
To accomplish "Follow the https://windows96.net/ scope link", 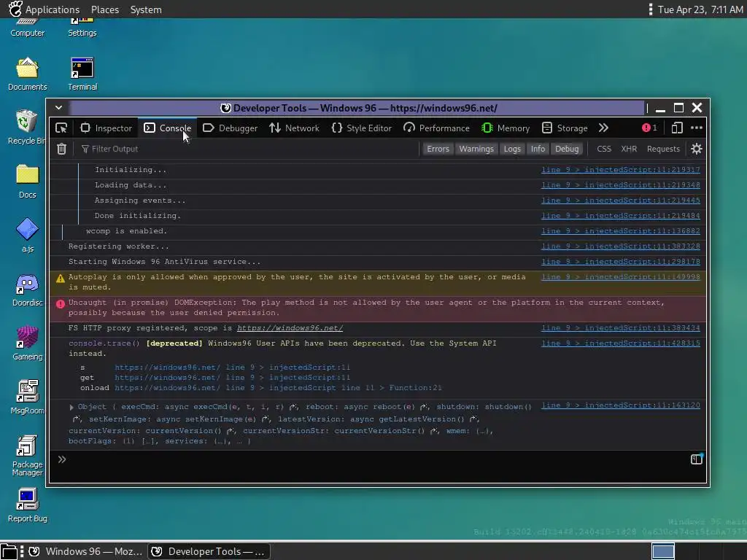I will click(x=290, y=327).
